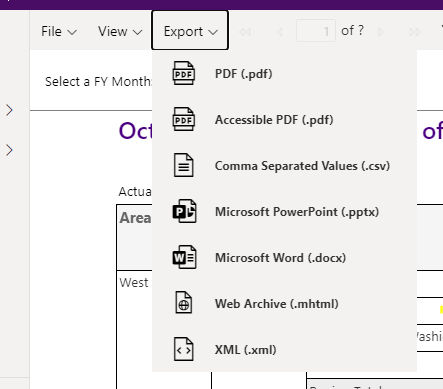Collapse the Export dropdown menu

point(190,30)
